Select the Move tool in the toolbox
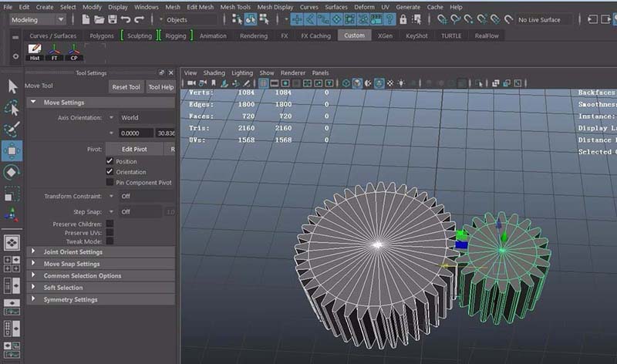The height and width of the screenshot is (364, 617). tap(12, 150)
